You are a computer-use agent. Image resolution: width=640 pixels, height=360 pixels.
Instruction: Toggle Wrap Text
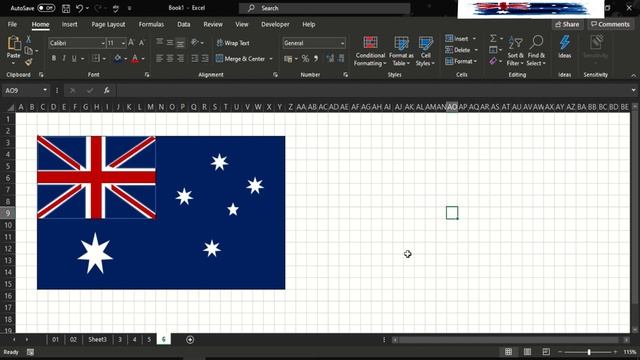pyautogui.click(x=233, y=43)
